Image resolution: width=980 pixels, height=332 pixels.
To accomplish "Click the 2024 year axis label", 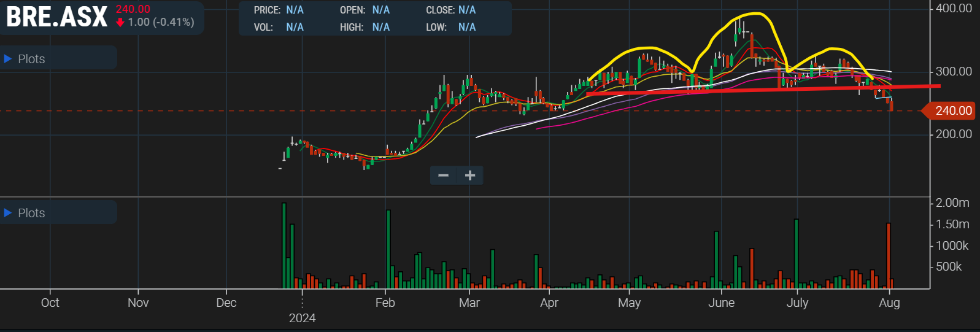I will pos(302,318).
